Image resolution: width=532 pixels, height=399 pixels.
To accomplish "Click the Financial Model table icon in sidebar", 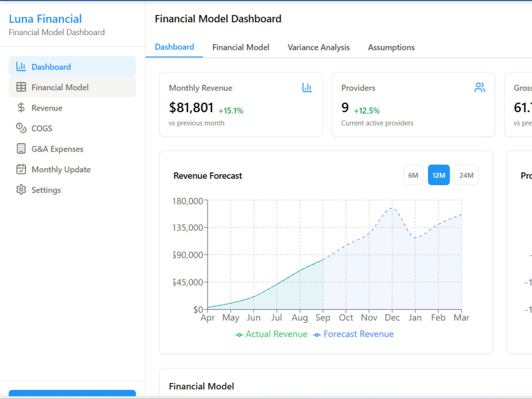I will tap(21, 87).
